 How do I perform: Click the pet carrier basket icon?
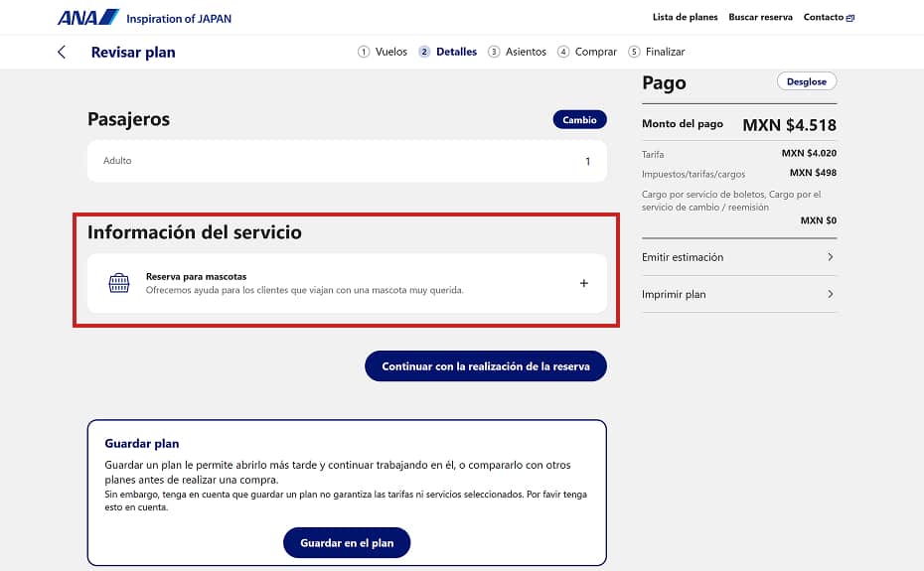point(119,283)
